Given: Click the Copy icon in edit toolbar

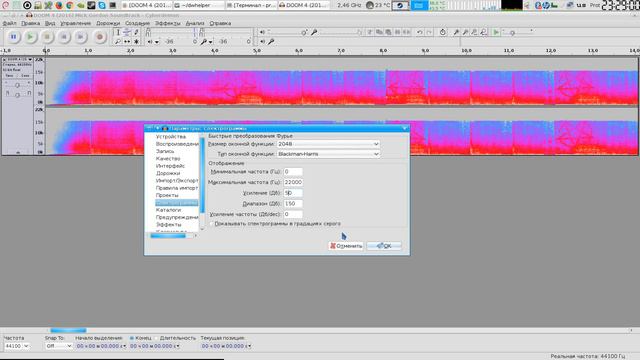Looking at the screenshot, I should pyautogui.click(x=379, y=32).
